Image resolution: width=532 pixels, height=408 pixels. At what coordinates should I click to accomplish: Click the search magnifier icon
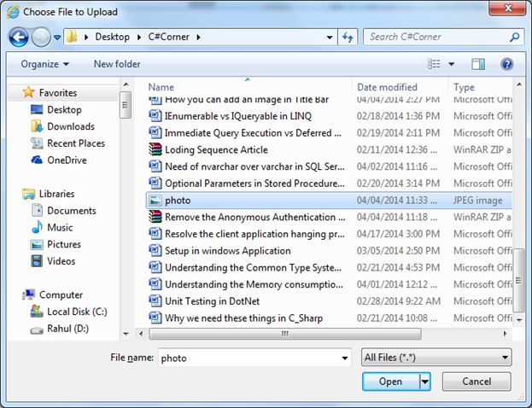click(515, 37)
